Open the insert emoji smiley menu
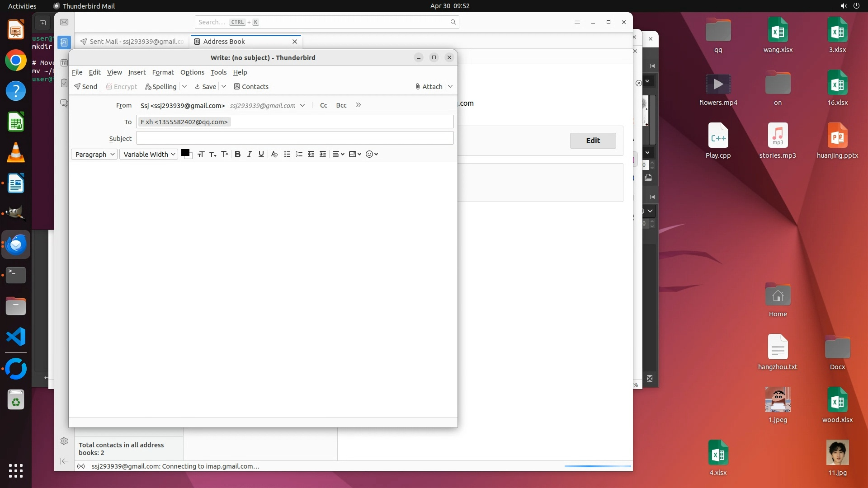 (x=371, y=154)
